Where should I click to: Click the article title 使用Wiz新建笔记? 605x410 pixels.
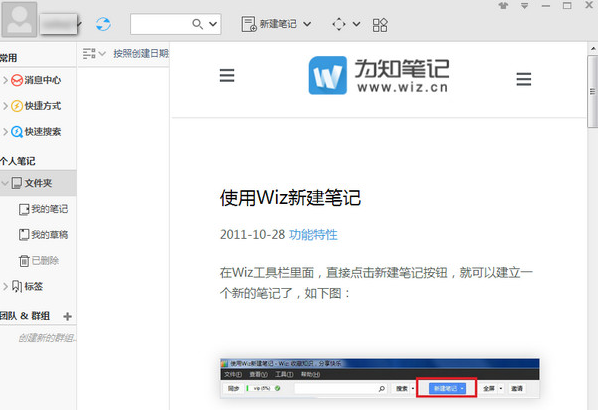(290, 198)
